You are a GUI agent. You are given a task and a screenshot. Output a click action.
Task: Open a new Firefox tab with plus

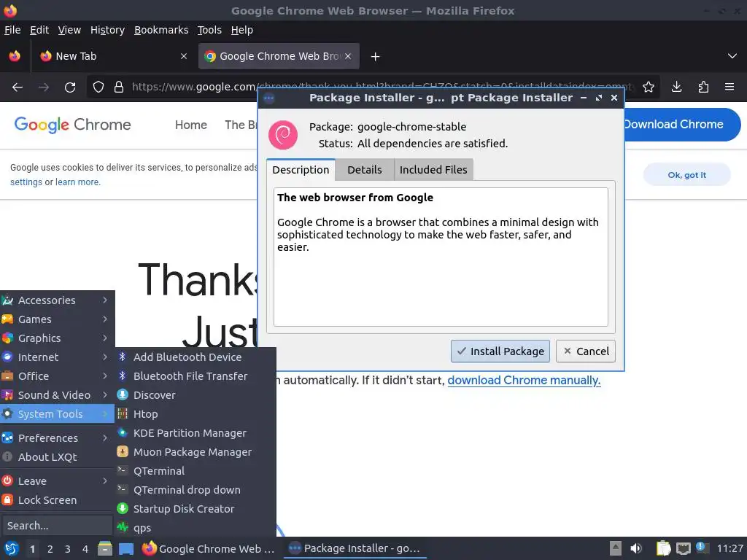tap(376, 57)
